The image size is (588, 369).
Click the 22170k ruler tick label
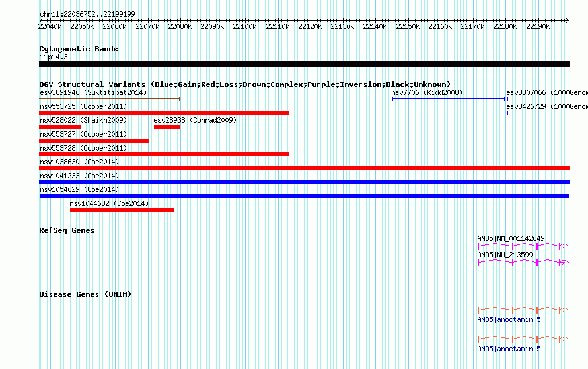(x=472, y=26)
